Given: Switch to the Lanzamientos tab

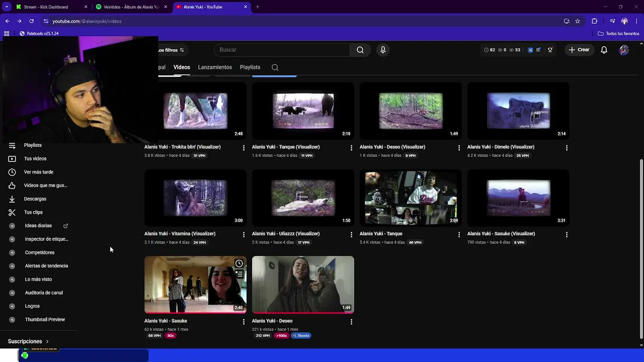Looking at the screenshot, I should (x=215, y=67).
